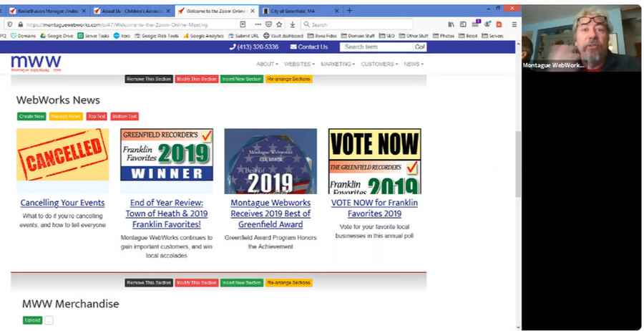
Task: Open the Firefox downloads arrow
Action: 293,24
